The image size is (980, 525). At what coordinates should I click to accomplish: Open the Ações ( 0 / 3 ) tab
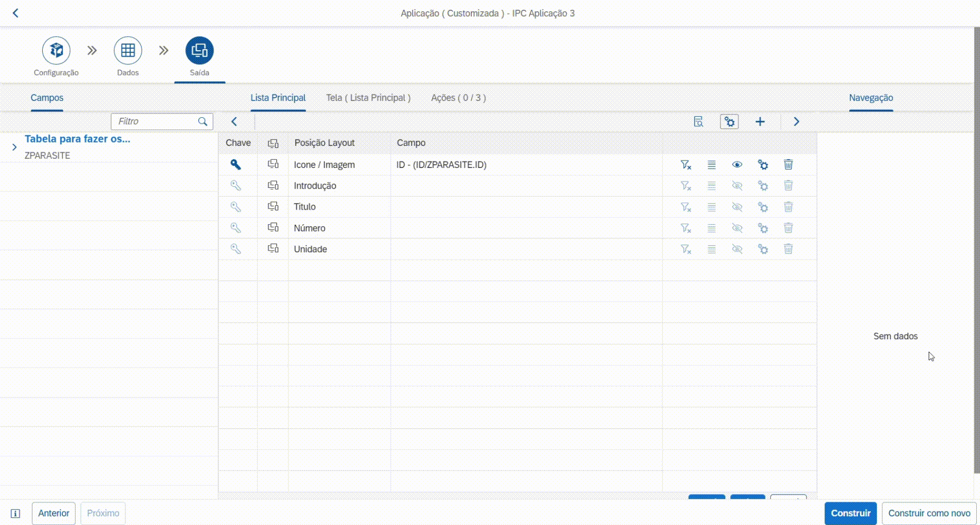[x=458, y=98]
